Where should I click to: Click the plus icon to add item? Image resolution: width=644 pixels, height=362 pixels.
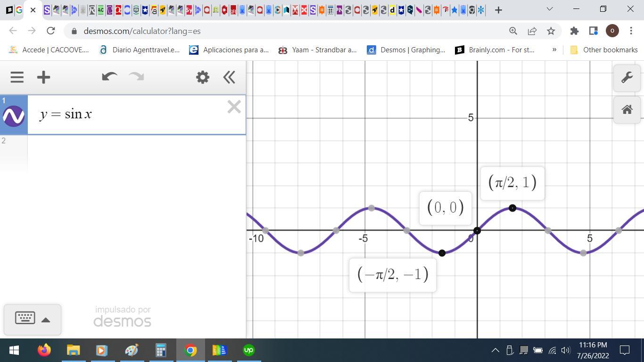[43, 77]
